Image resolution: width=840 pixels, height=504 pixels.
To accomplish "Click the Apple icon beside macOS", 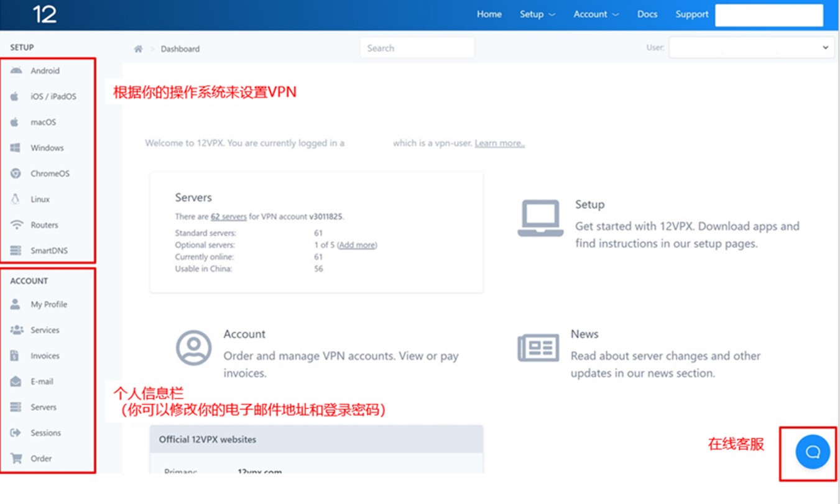I will coord(15,122).
